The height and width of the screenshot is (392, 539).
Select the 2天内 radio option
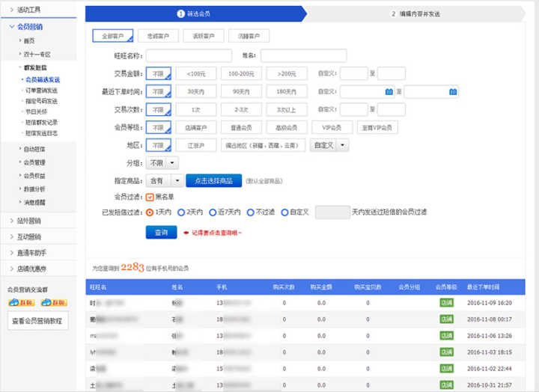click(x=182, y=212)
